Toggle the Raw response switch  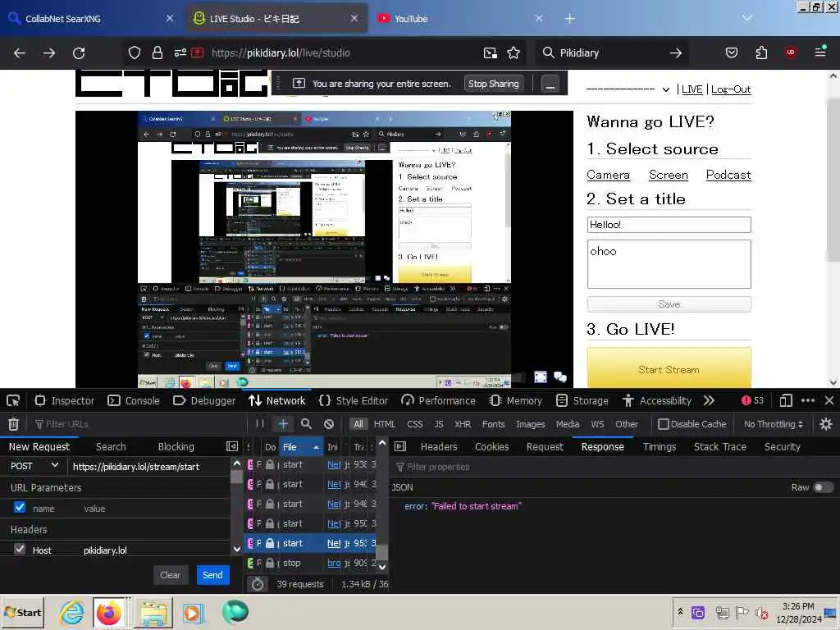click(823, 487)
